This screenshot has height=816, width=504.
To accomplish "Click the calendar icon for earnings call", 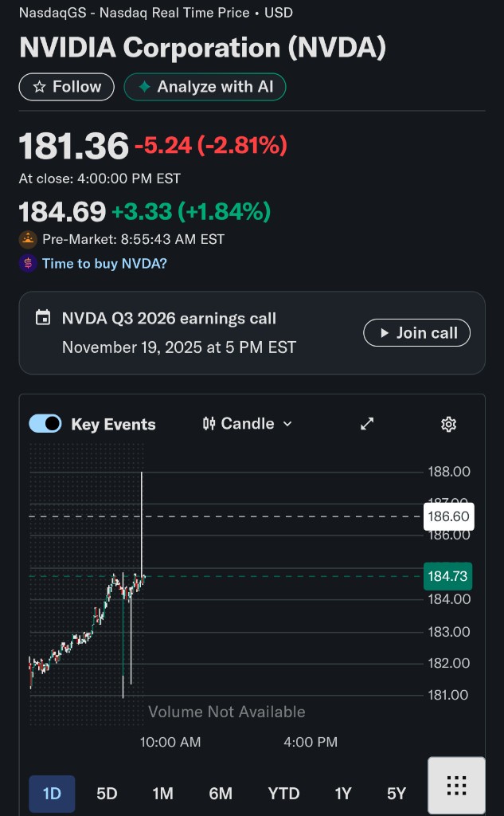I will point(43,318).
